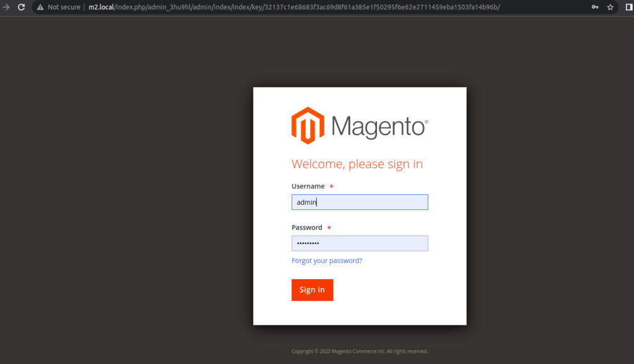Viewport: 634px width, 364px height.
Task: Click the Magento Commerce copyright footer text
Action: (x=360, y=351)
